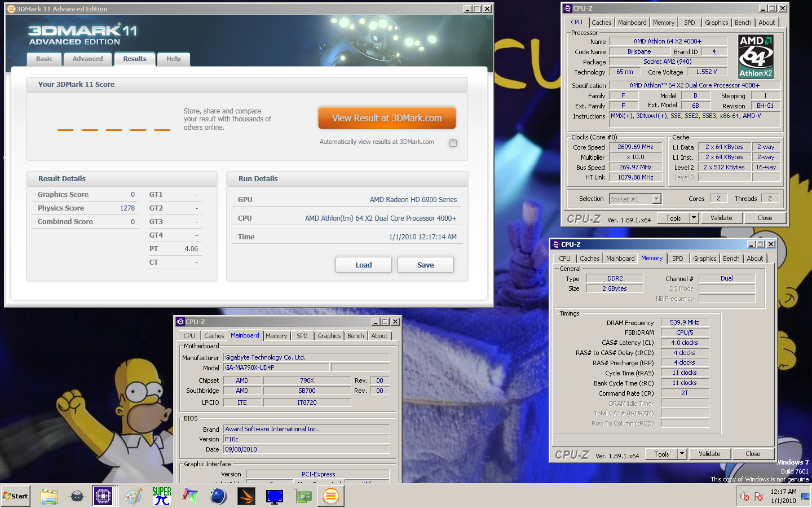Click the blue monitor capture taskbar icon
This screenshot has height=508, width=812.
pyautogui.click(x=275, y=496)
